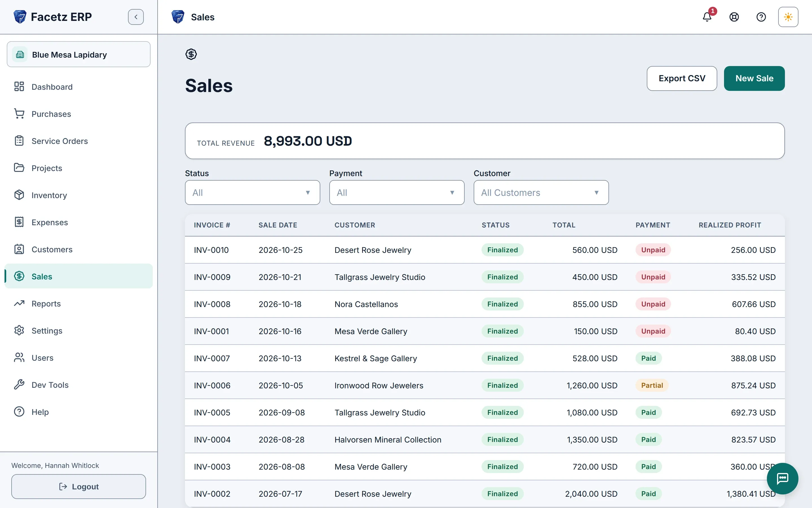Screen dimensions: 812x508
Task: Click the Expenses receipt icon
Action: [x=19, y=222]
